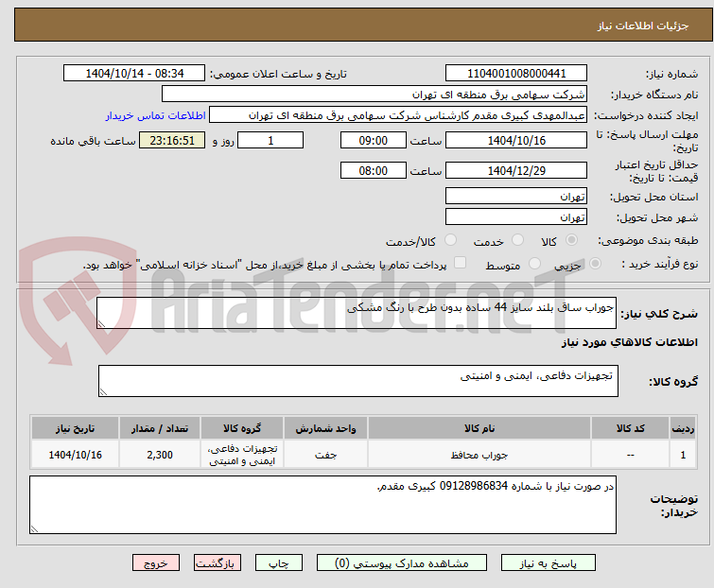Image resolution: width=714 pixels, height=588 pixels.
Task: Toggle the اسناد خزانه اسلامی payment checkbox
Action: [x=461, y=263]
